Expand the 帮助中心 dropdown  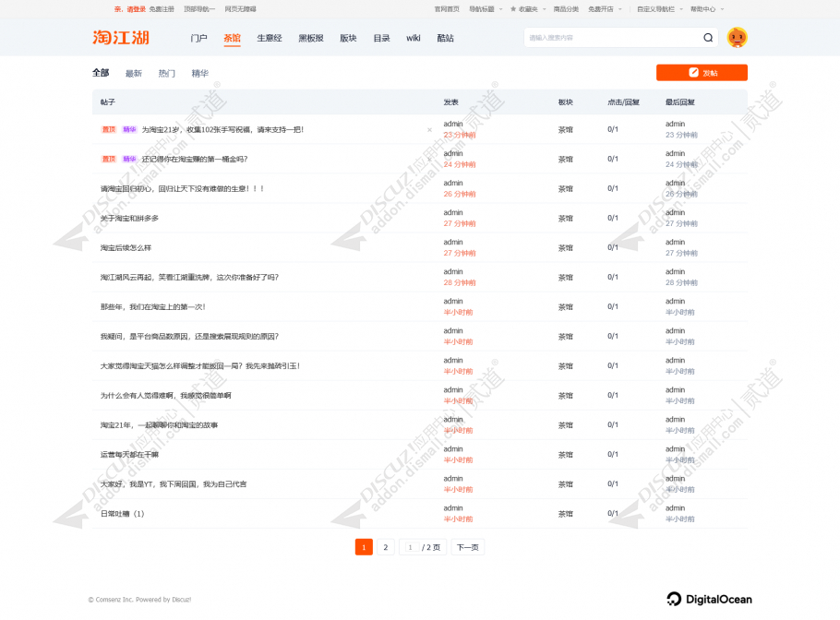point(722,9)
